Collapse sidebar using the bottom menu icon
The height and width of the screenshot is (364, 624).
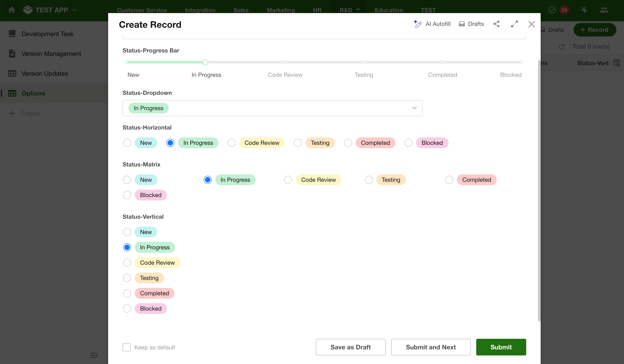coord(94,355)
